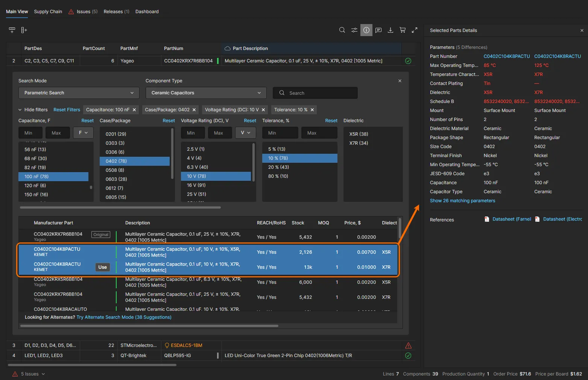Open the Ceramic Capacitors component type dropdown
The image size is (588, 380).
click(206, 93)
